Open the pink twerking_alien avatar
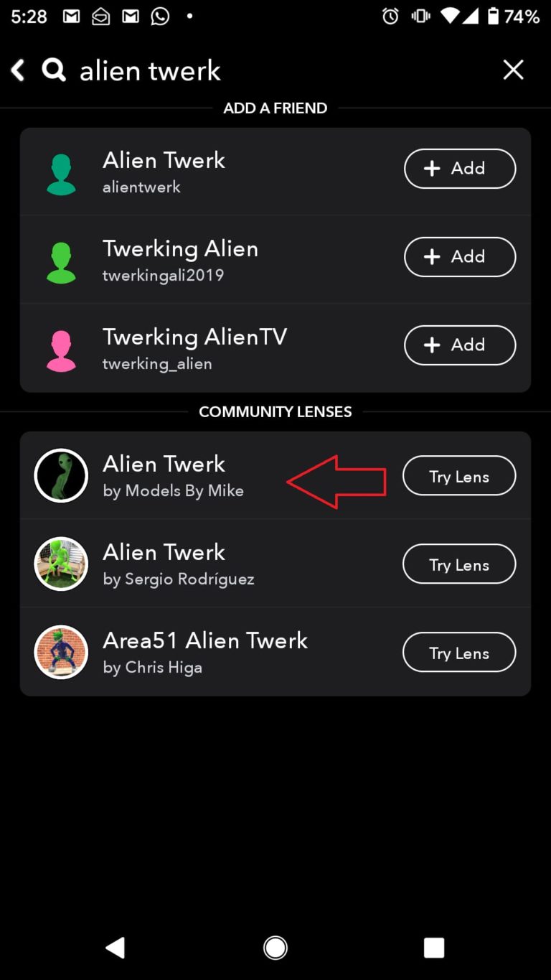Viewport: 551px width, 980px height. coord(61,350)
